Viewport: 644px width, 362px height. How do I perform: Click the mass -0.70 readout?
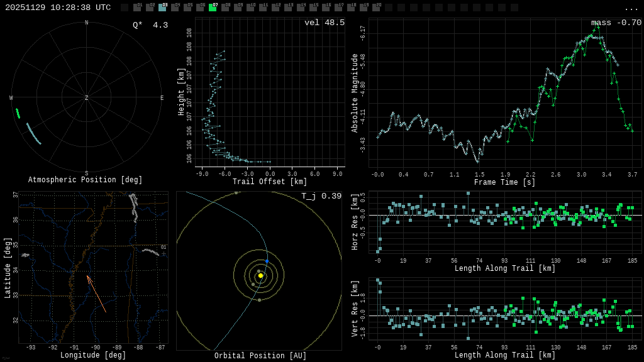(616, 23)
